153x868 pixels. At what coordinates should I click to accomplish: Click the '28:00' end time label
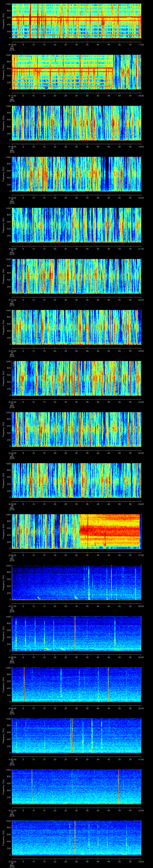tap(141, 606)
